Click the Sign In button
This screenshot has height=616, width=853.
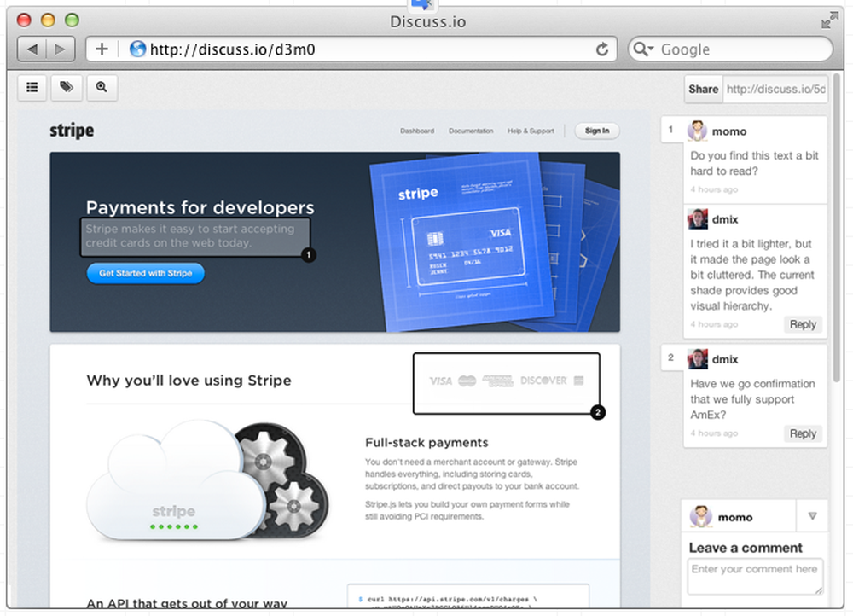point(597,131)
